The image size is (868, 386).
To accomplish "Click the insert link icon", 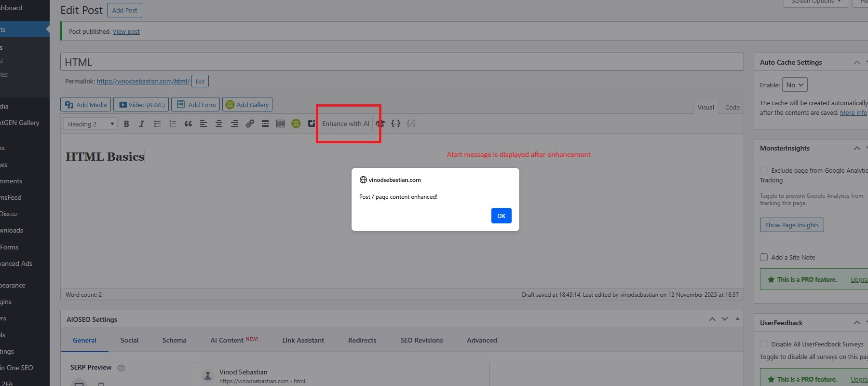I will tap(250, 124).
